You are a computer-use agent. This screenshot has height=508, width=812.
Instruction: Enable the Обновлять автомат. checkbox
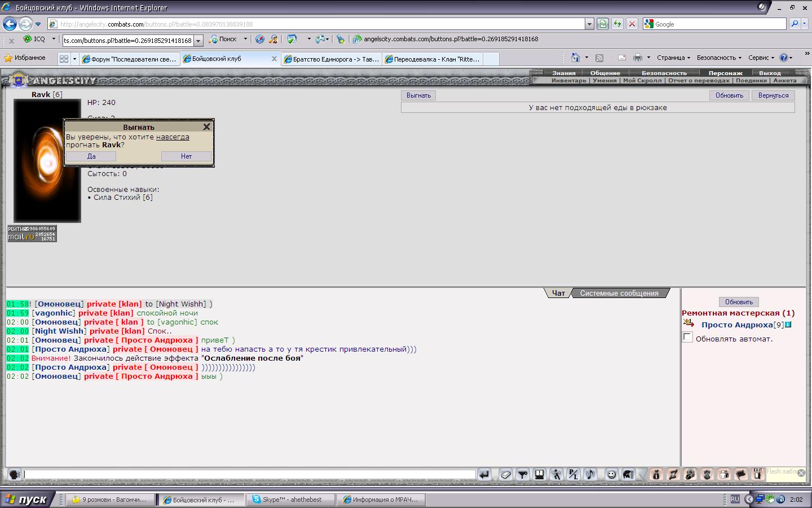click(x=687, y=338)
